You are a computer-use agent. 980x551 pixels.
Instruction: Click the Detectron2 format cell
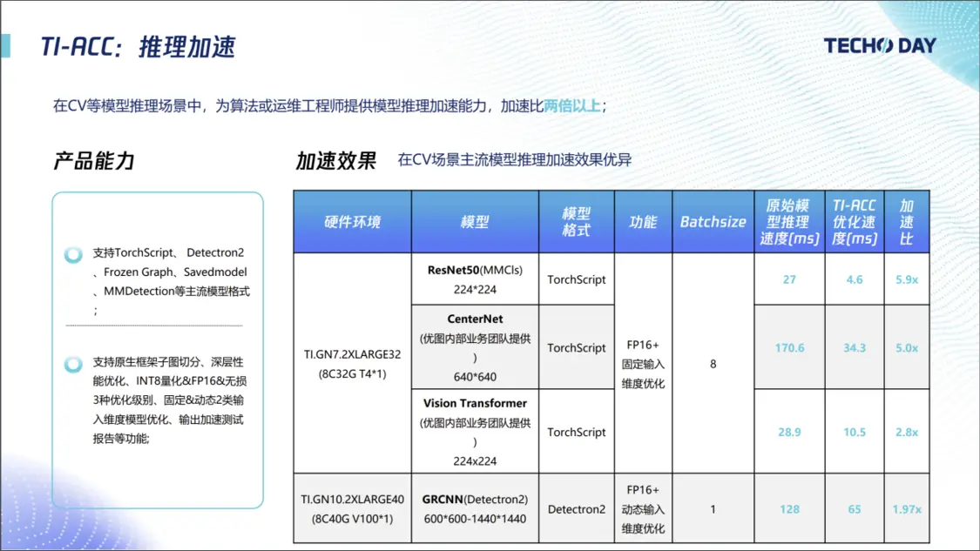576,508
